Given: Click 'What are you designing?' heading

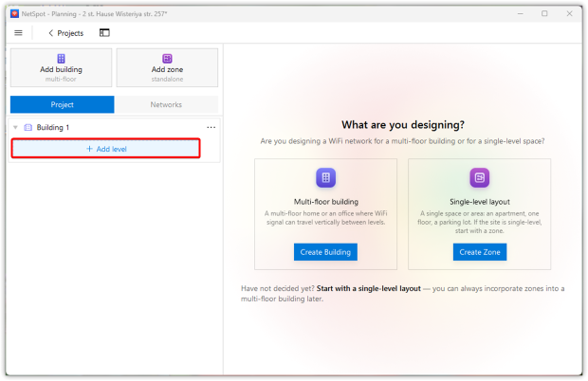Looking at the screenshot, I should [x=403, y=125].
